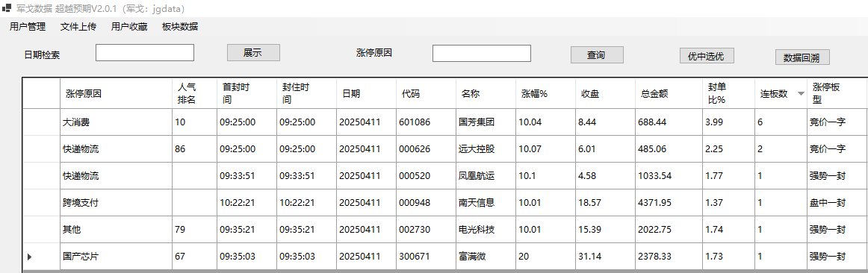Image resolution: width=868 pixels, height=273 pixels.
Task: Click the 查询 button
Action: [597, 54]
